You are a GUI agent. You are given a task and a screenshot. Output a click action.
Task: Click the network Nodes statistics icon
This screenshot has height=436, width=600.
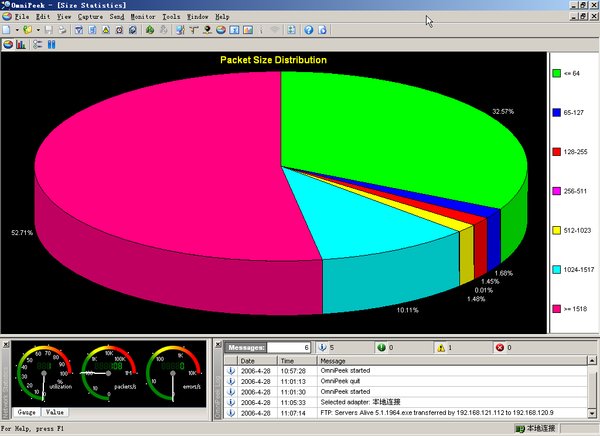[180, 30]
